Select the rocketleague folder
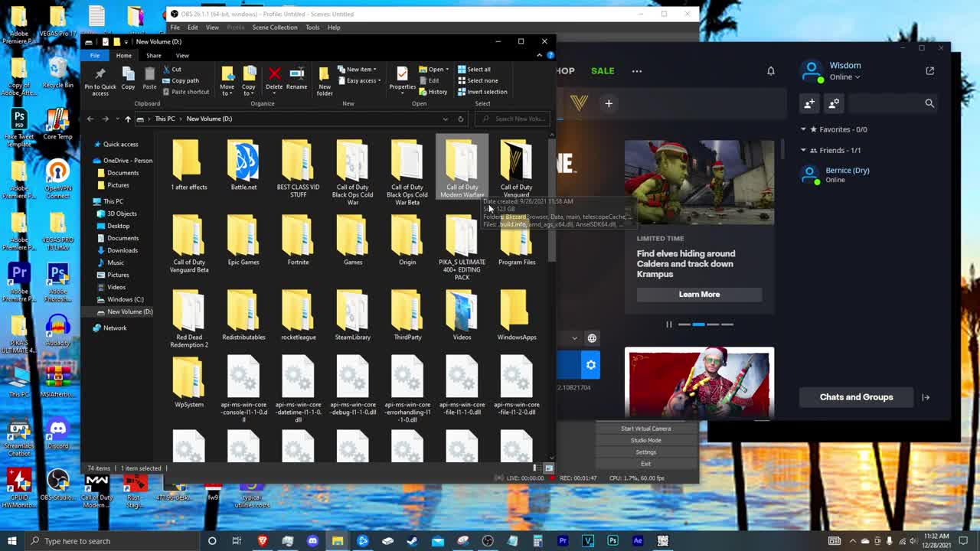Viewport: 980px width, 551px height. (298, 315)
